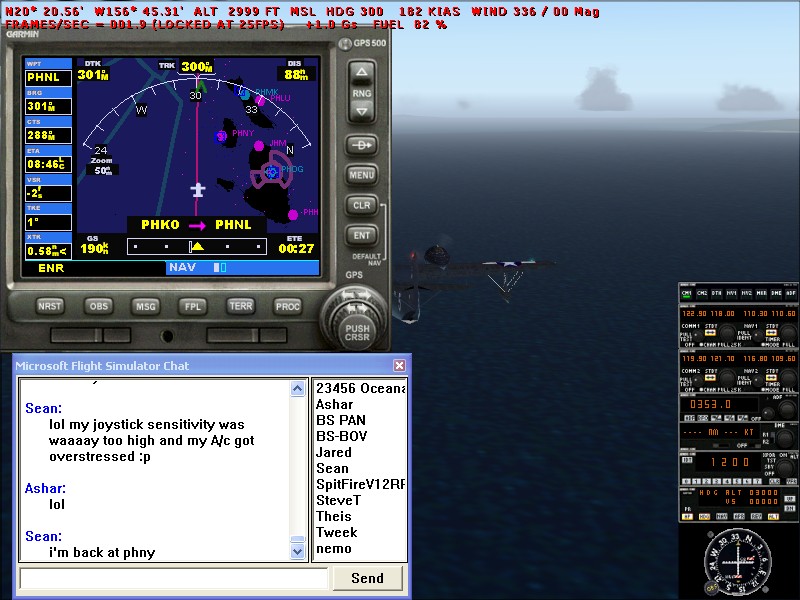Open GPS messages with MSG button
800x600 pixels.
(145, 306)
